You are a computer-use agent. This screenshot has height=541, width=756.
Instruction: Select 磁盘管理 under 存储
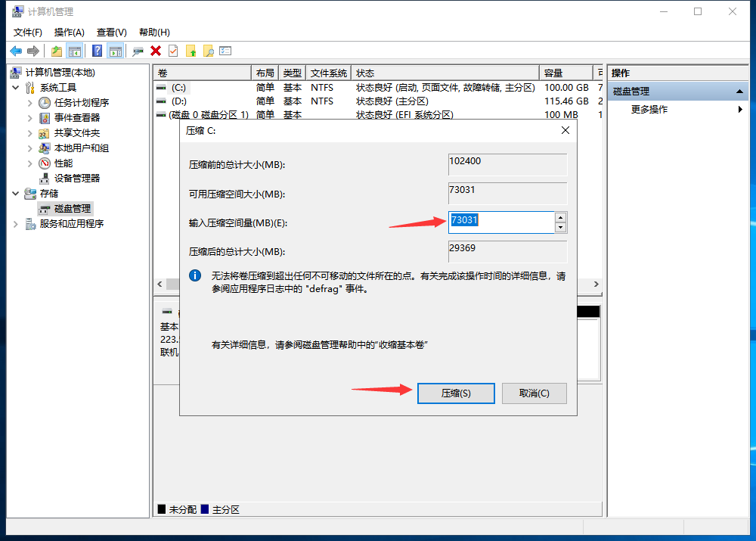click(74, 208)
